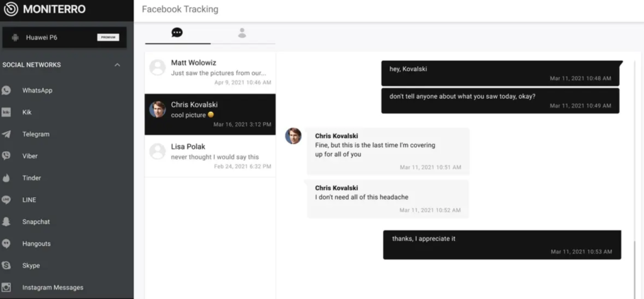Screen dimensions: 644x299
Task: Go to WhatsApp tracking label
Action: pyautogui.click(x=37, y=91)
